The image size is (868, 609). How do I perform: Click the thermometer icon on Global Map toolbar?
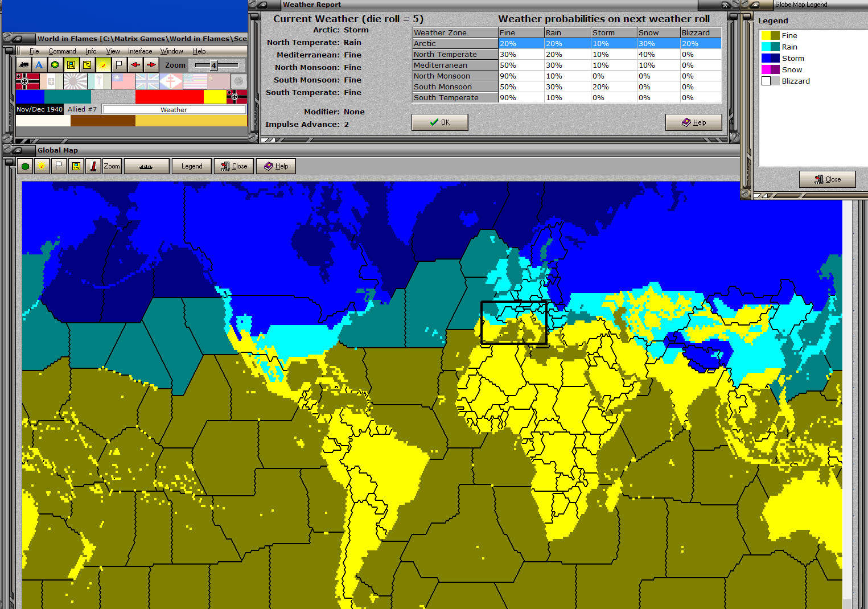click(93, 166)
